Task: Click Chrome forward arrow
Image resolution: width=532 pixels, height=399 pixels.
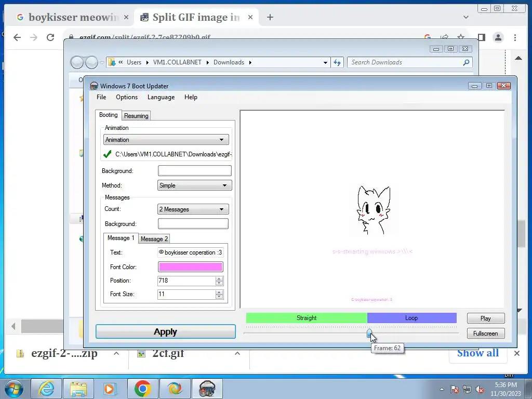Action: click(34, 37)
